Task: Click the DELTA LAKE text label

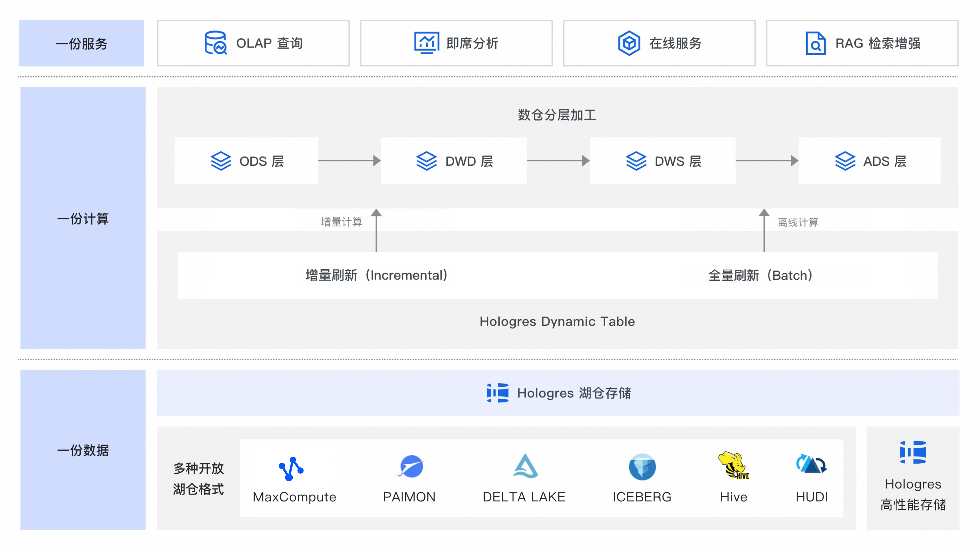Action: coord(524,497)
